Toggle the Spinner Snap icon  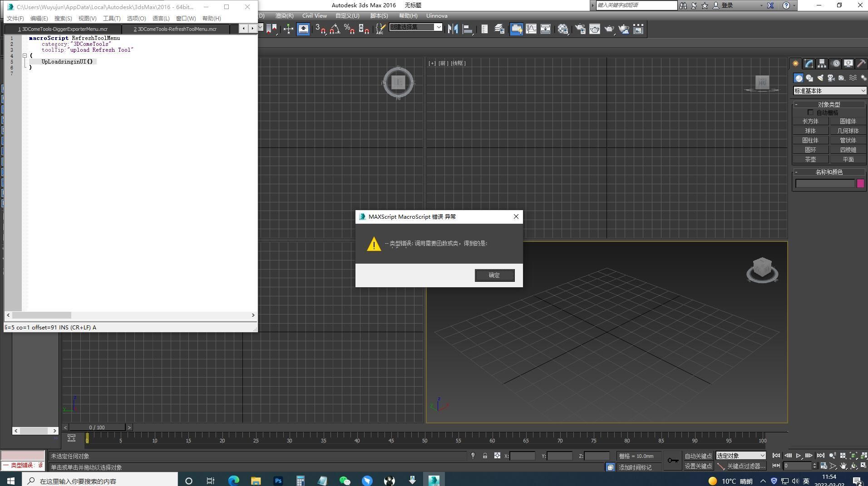click(364, 29)
